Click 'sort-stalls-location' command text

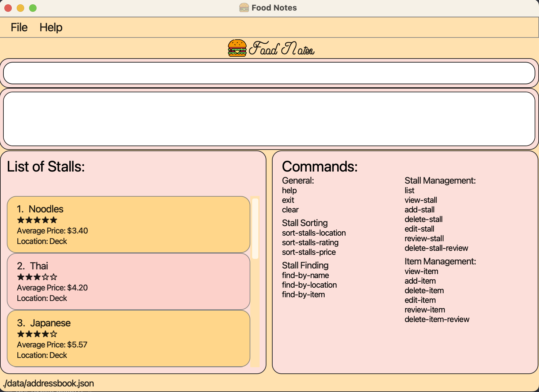tap(314, 233)
